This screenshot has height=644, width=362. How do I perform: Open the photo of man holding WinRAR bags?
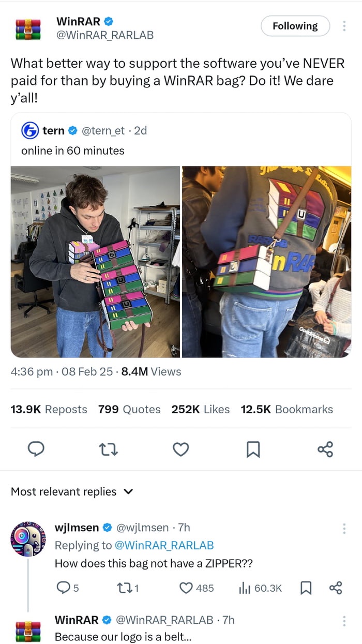95,262
